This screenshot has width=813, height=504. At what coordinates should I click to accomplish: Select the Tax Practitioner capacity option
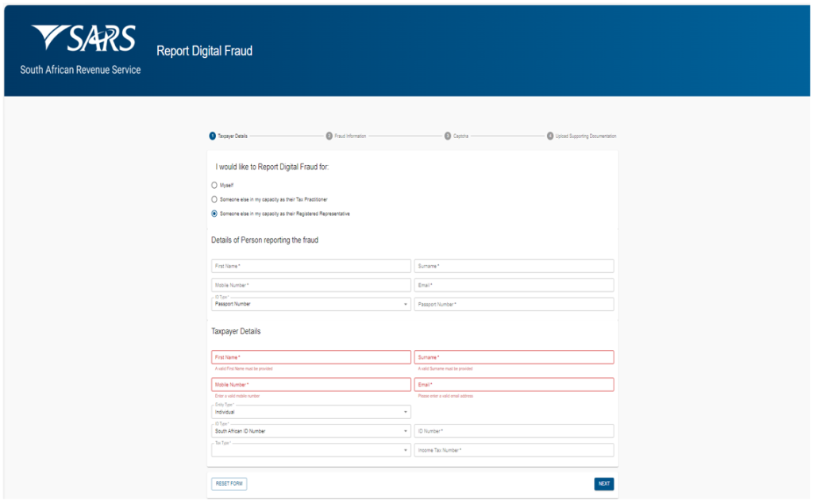(214, 199)
